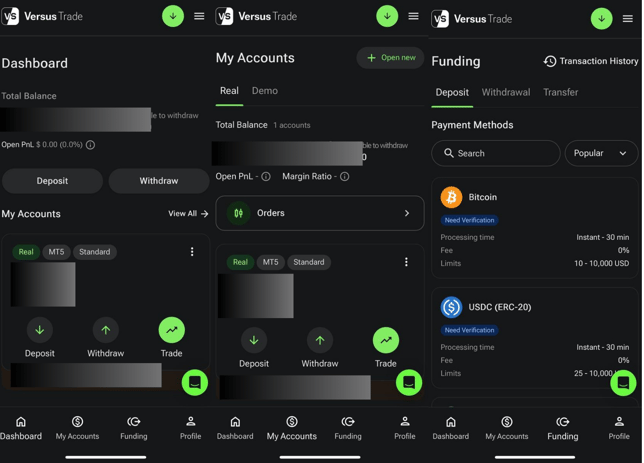
Task: Click the large Withdraw button on Dashboard
Action: tap(159, 181)
